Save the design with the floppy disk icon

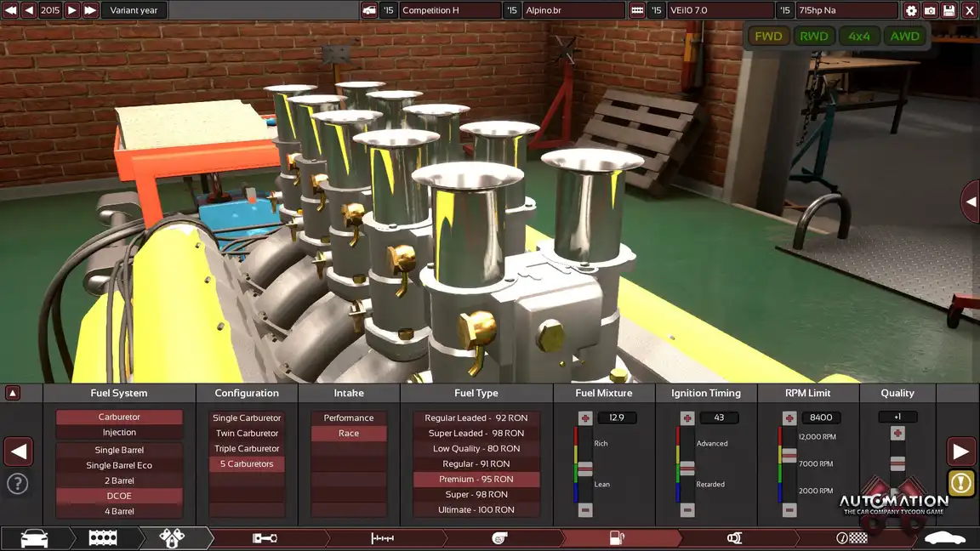coord(949,10)
